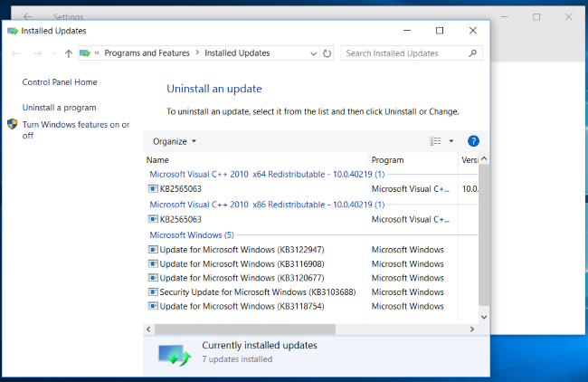Collapse the Microsoft Windows (5) group
The image size is (588, 382).
(x=191, y=234)
